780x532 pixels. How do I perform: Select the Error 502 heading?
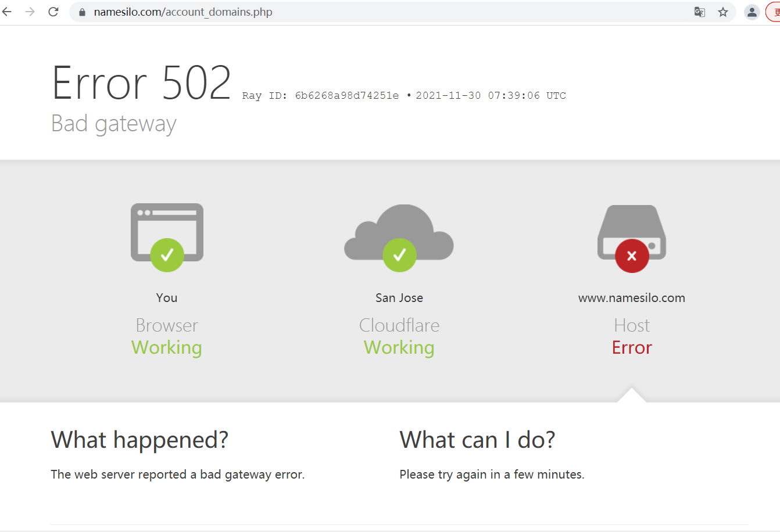click(x=142, y=83)
